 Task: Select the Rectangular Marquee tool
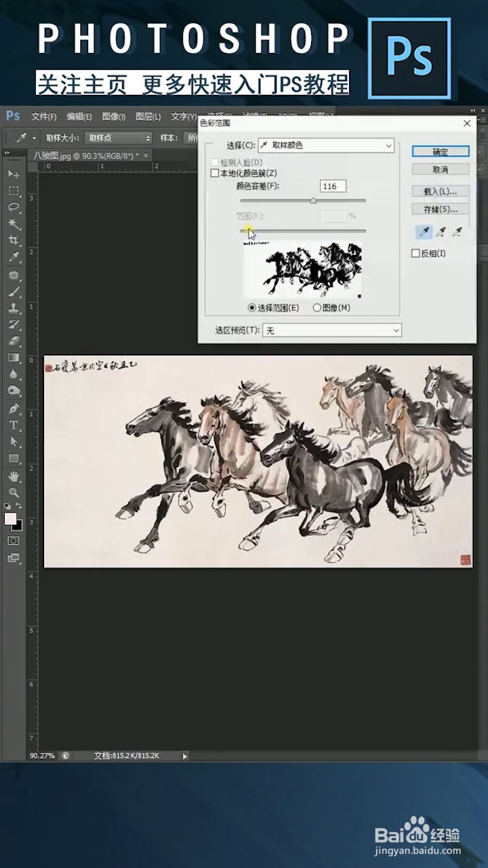pyautogui.click(x=14, y=191)
